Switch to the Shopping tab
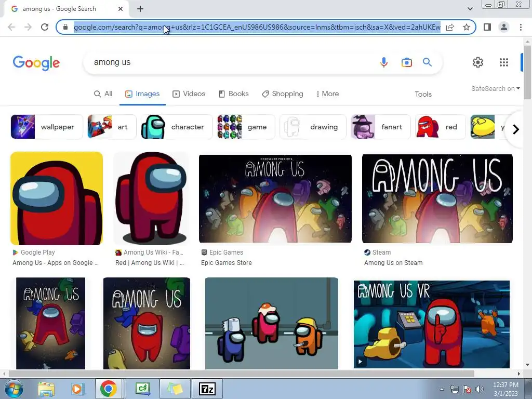Viewport: 532px width, 399px height. click(282, 94)
